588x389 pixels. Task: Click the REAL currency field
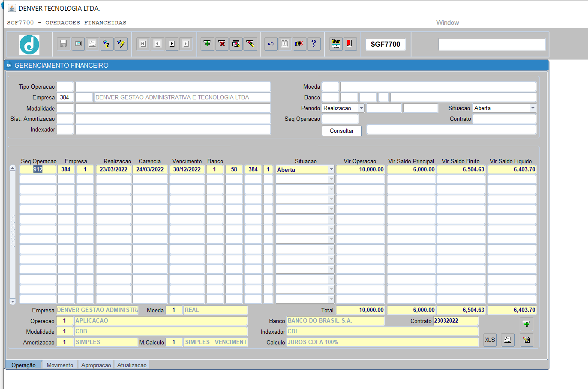click(x=216, y=310)
